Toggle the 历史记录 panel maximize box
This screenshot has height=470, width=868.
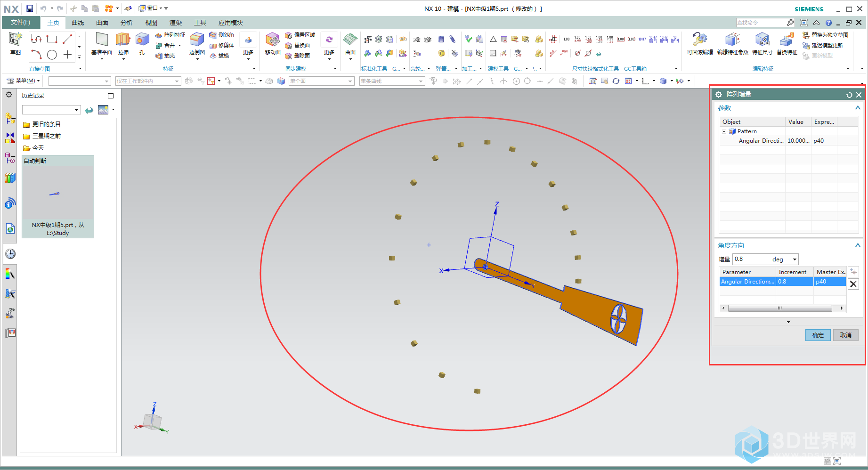[x=111, y=96]
